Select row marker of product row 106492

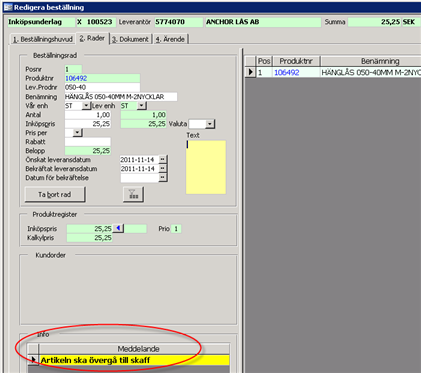pyautogui.click(x=250, y=72)
